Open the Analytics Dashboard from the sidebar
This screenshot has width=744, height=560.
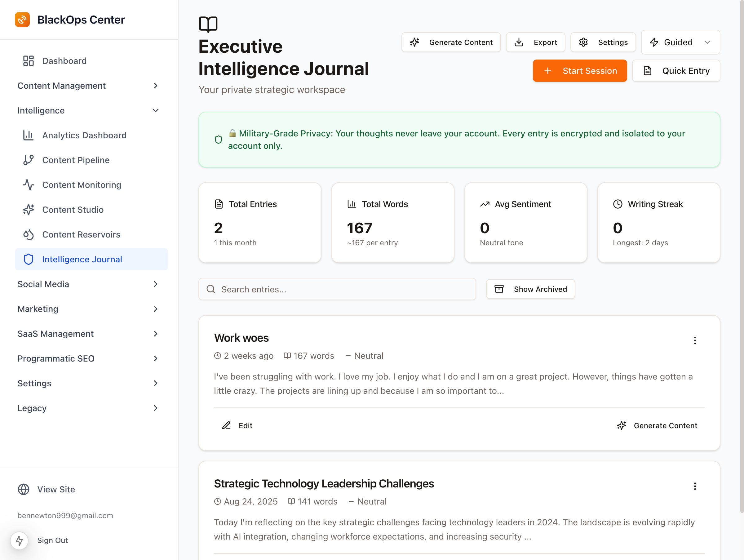pos(84,135)
